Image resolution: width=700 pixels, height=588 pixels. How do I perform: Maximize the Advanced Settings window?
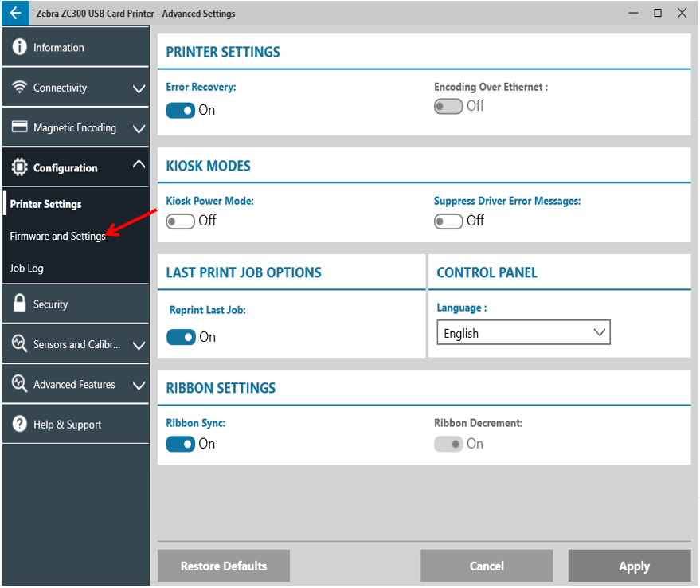[658, 13]
